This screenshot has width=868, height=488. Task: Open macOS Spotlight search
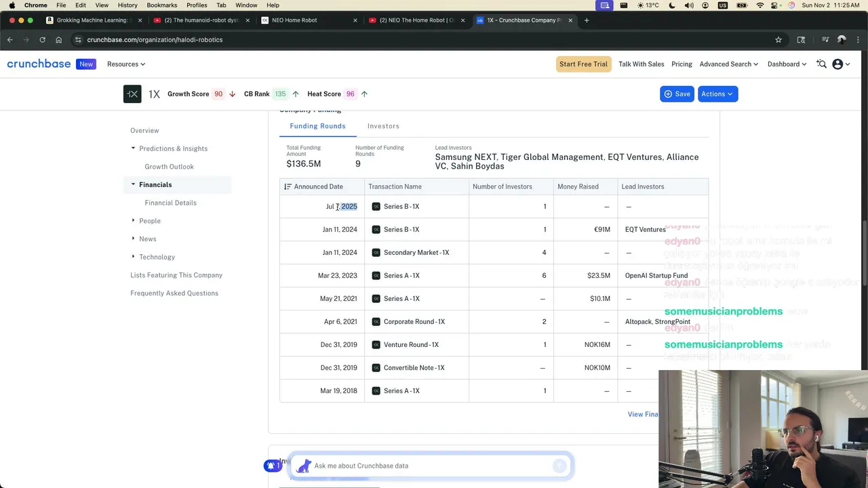[775, 5]
